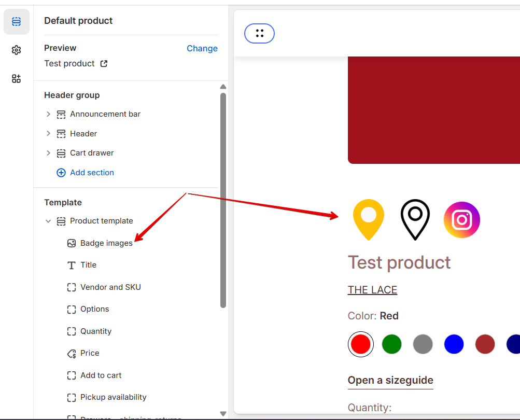Click the black outline location pin badge
The width and height of the screenshot is (520, 420).
[x=415, y=220]
